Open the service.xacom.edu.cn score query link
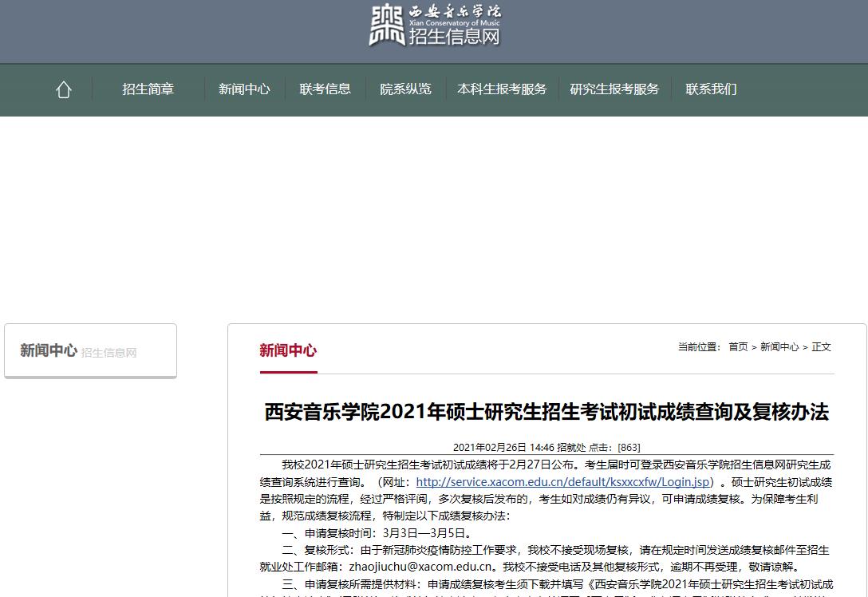The image size is (868, 597). coord(562,482)
